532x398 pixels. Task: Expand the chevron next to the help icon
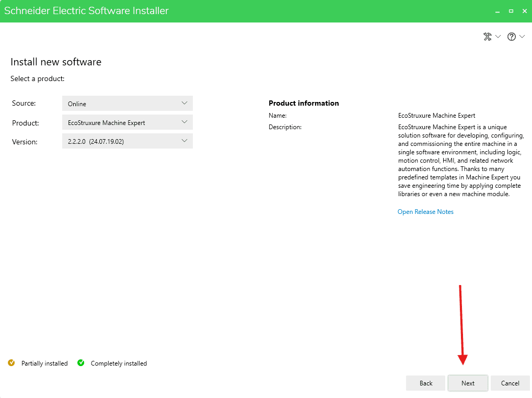click(x=522, y=36)
